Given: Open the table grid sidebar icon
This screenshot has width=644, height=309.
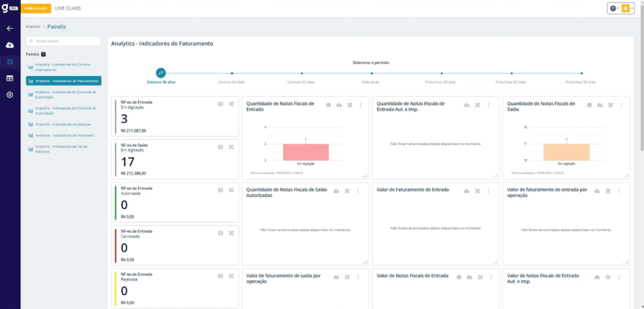Looking at the screenshot, I should pos(9,78).
